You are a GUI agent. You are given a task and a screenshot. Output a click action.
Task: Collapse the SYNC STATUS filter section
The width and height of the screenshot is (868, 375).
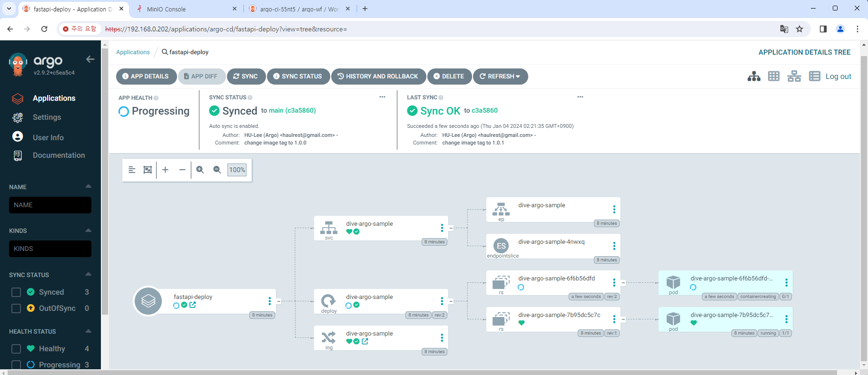[88, 274]
